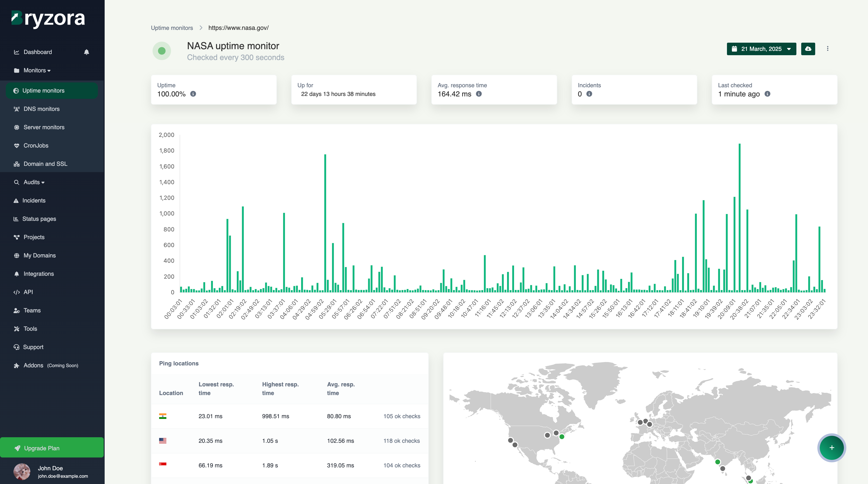This screenshot has height=484, width=868.
Task: Click the Last checked info icon
Action: coord(768,94)
